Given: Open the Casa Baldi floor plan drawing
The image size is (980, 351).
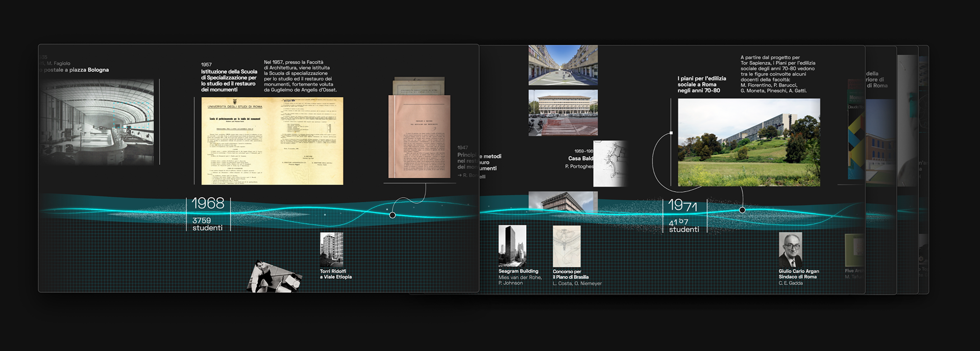Looking at the screenshot, I should pos(610,163).
